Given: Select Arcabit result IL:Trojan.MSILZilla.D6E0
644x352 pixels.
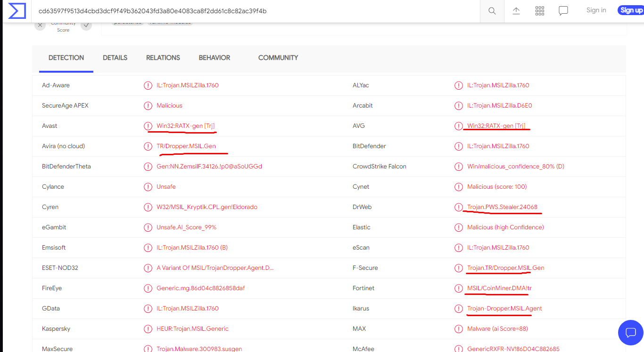Looking at the screenshot, I should pos(499,106).
